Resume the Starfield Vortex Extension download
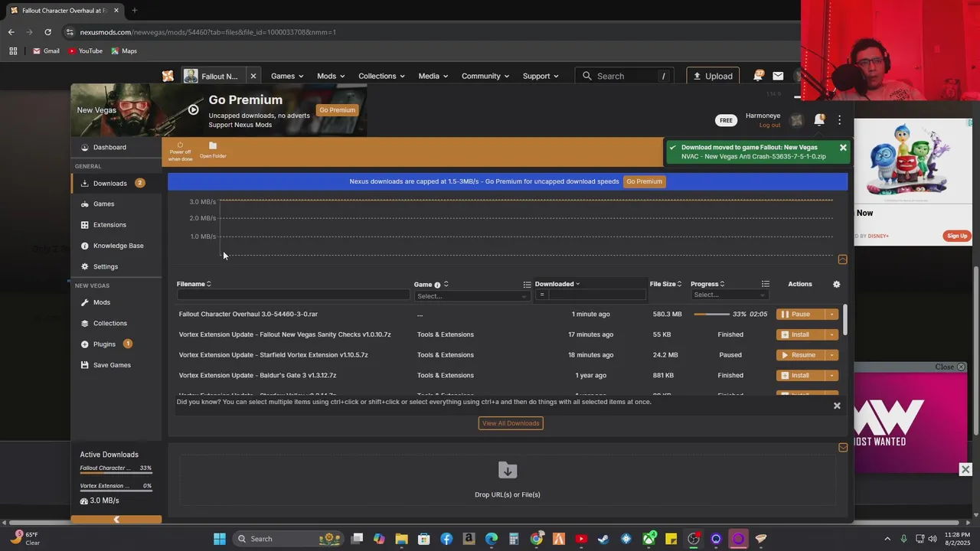The image size is (980, 551). 801,355
